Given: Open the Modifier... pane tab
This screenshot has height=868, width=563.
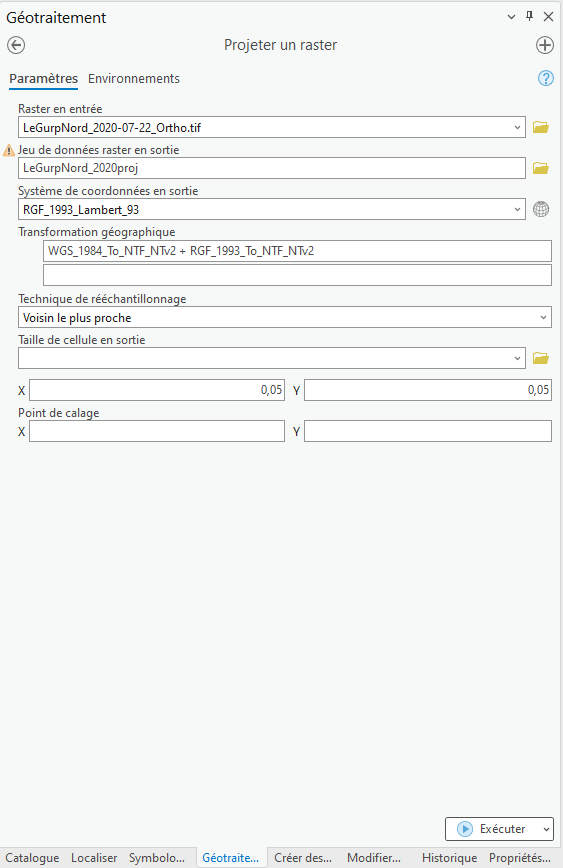Looking at the screenshot, I should [x=374, y=857].
